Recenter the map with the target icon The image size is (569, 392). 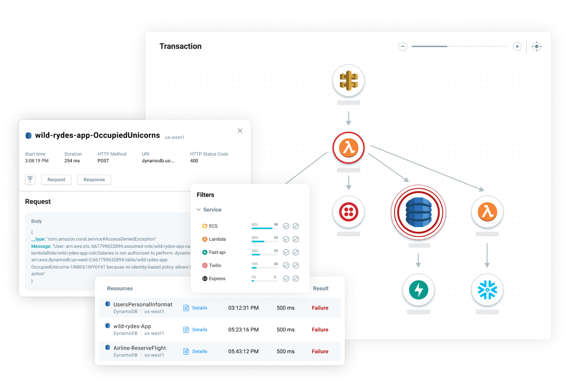tap(537, 46)
